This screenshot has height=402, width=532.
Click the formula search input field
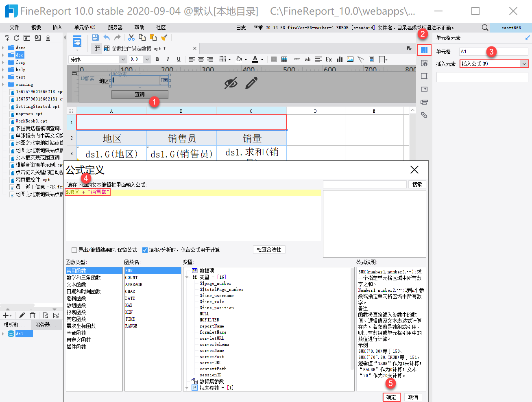365,184
